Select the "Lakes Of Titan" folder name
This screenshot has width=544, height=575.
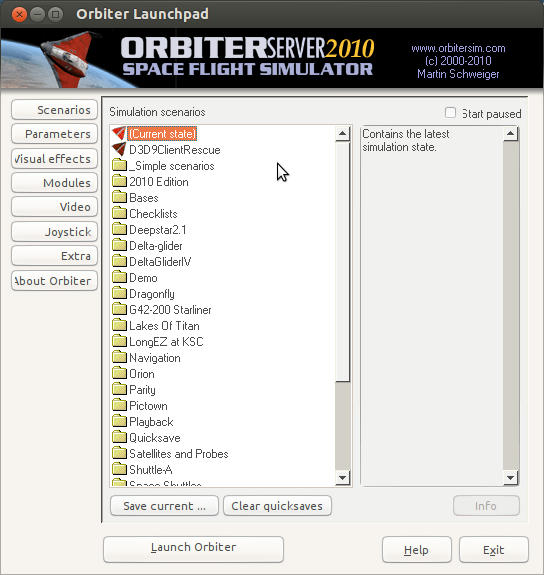(164, 326)
